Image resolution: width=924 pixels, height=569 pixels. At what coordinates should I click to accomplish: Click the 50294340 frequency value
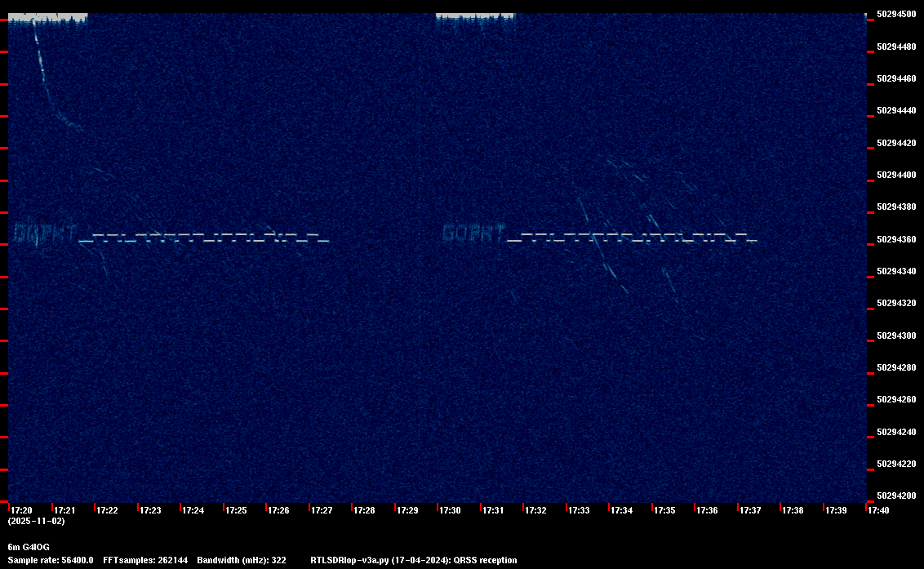(x=897, y=271)
